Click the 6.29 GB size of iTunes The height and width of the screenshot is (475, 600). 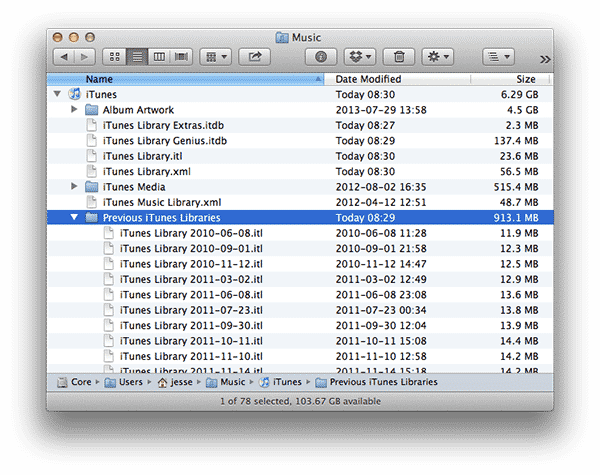coord(520,95)
